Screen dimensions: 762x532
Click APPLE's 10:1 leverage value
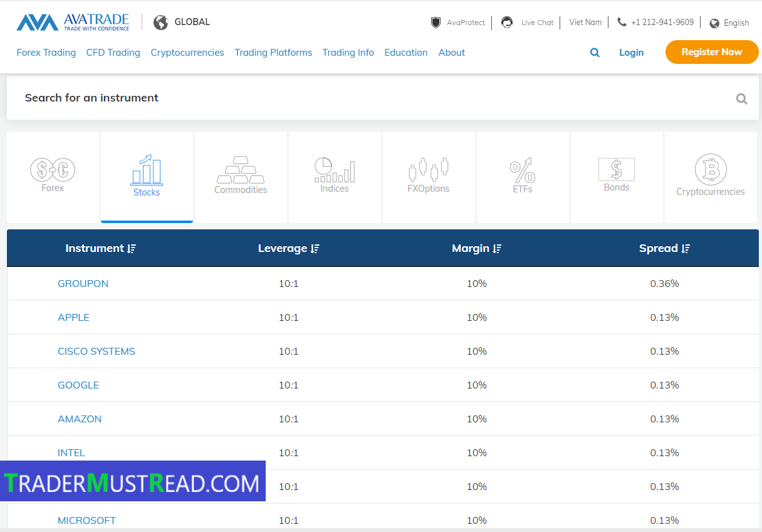tap(289, 318)
